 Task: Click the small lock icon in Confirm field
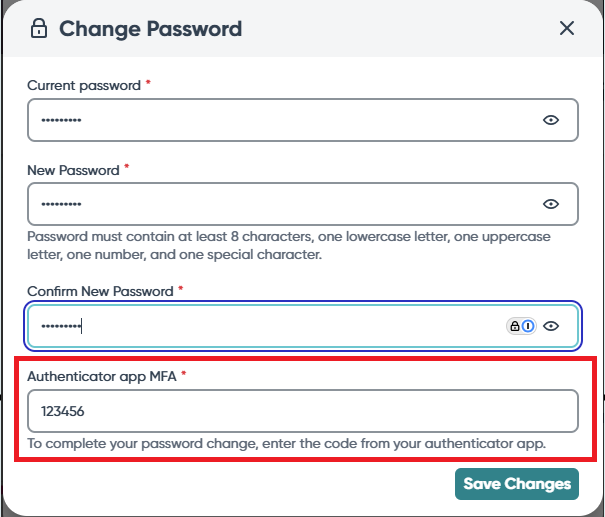(x=515, y=326)
